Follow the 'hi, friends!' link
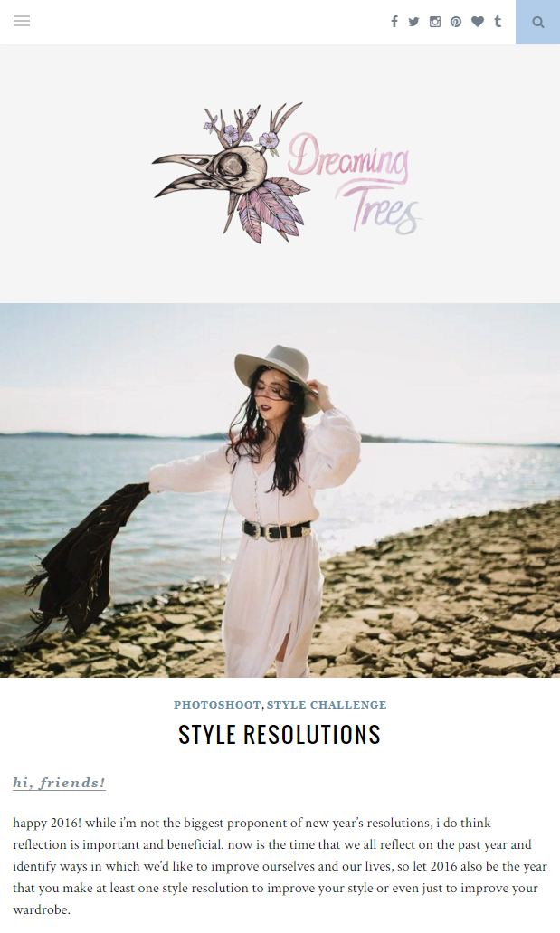 [59, 783]
